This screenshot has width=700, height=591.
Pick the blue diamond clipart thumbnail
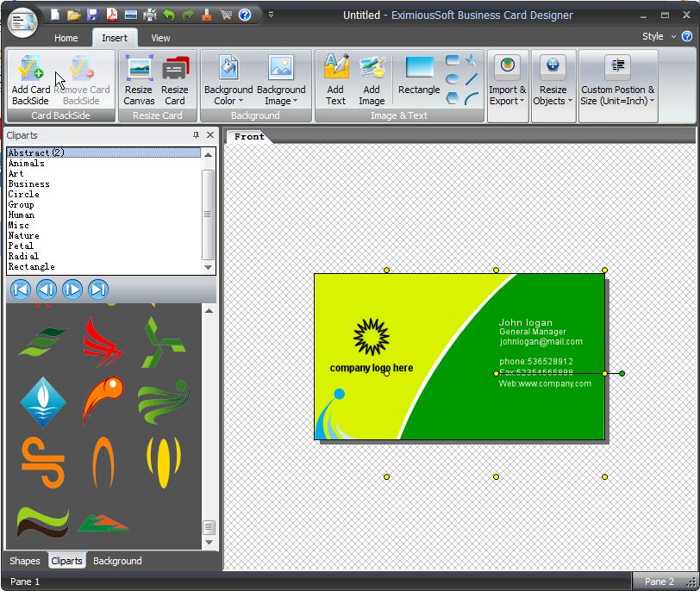pos(42,401)
